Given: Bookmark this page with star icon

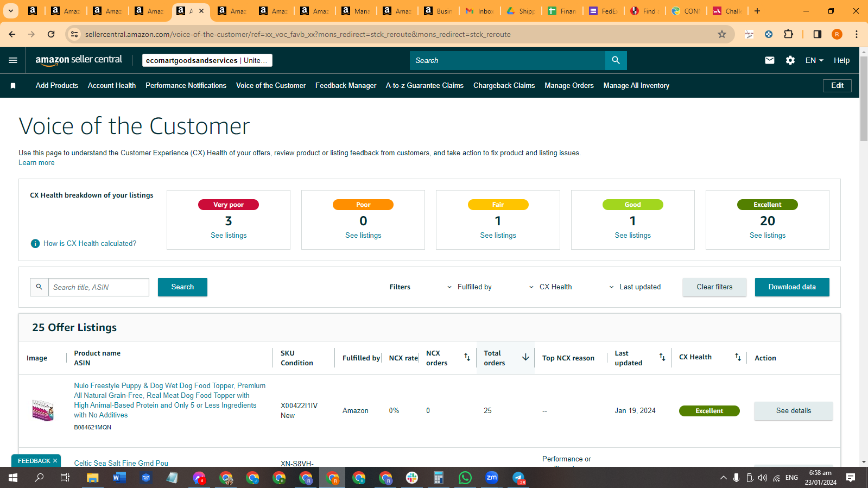Looking at the screenshot, I should (722, 34).
